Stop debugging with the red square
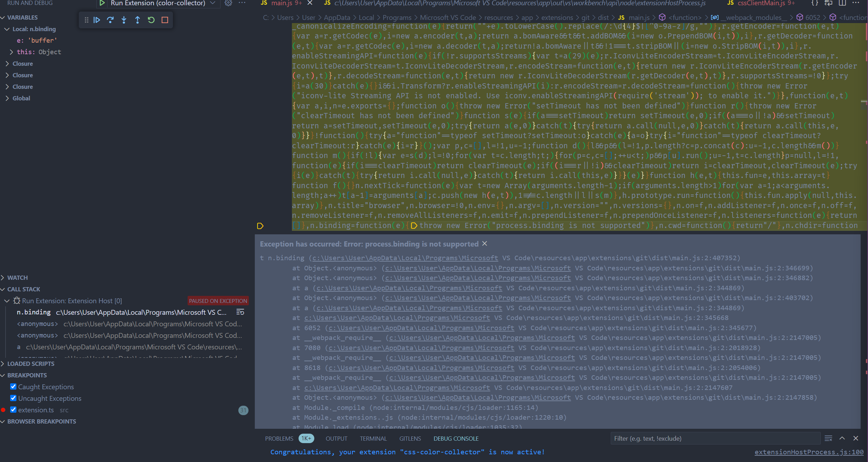The image size is (868, 462). [x=165, y=20]
